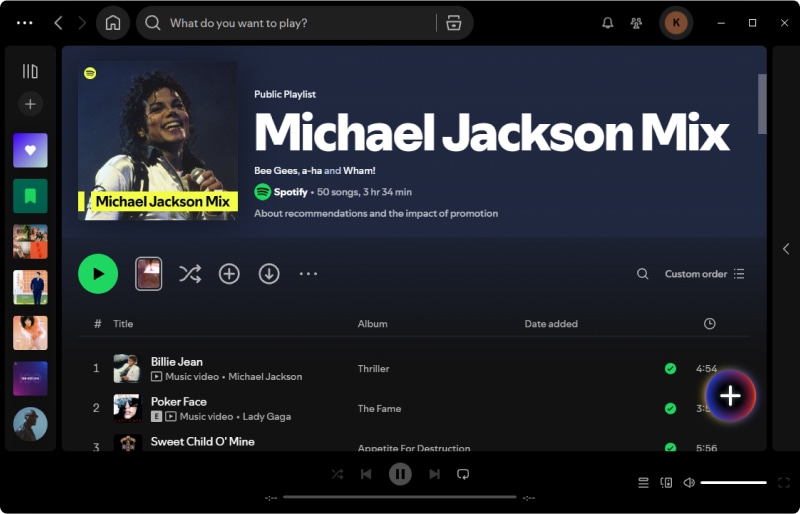Sort by Title column header
The width and height of the screenshot is (800, 514).
point(123,324)
